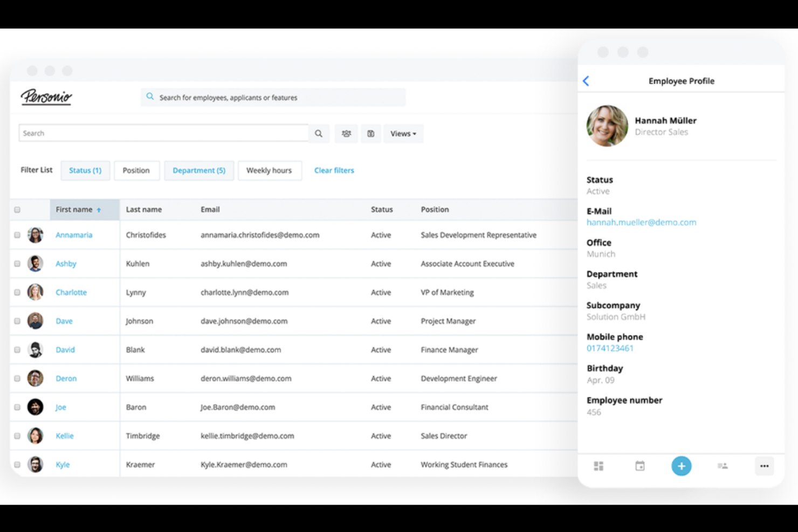Open the Department (5) filter
The height and width of the screenshot is (532, 798).
coord(199,170)
